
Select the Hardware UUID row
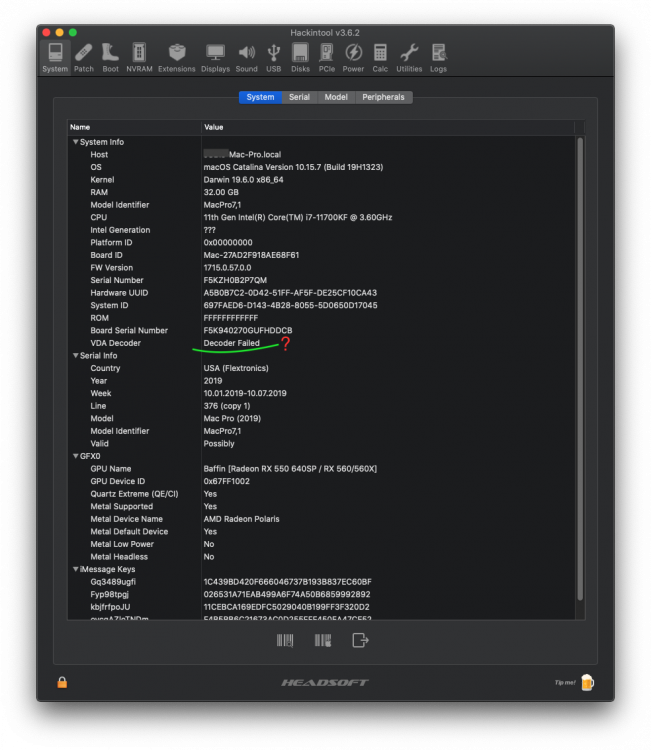[x=321, y=293]
